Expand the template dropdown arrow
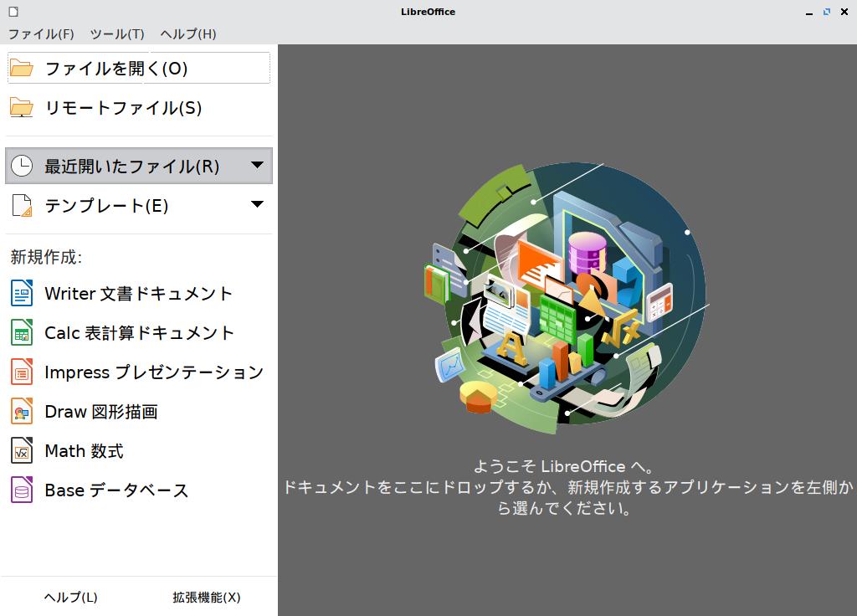Viewport: 857px width, 616px height. pos(257,204)
